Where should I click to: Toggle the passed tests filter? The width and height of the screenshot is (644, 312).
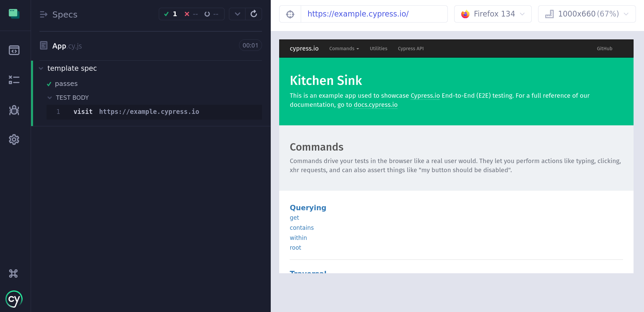(170, 14)
